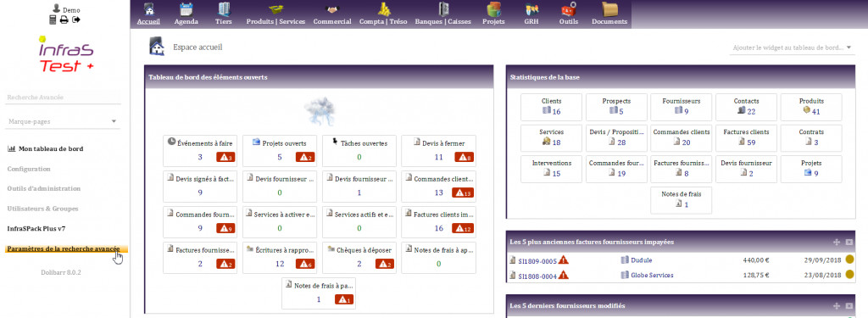Open the Clients statistics box

[x=551, y=107]
